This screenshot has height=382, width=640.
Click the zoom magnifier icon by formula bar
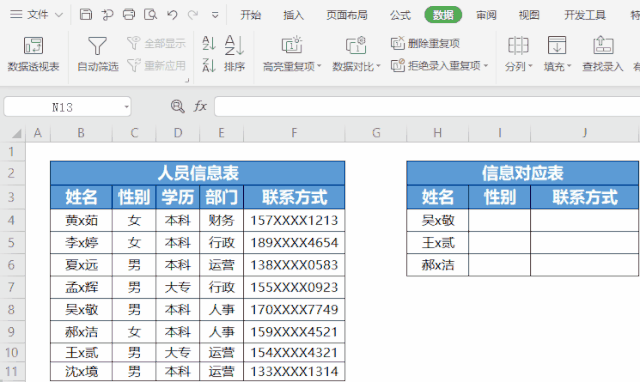click(177, 107)
